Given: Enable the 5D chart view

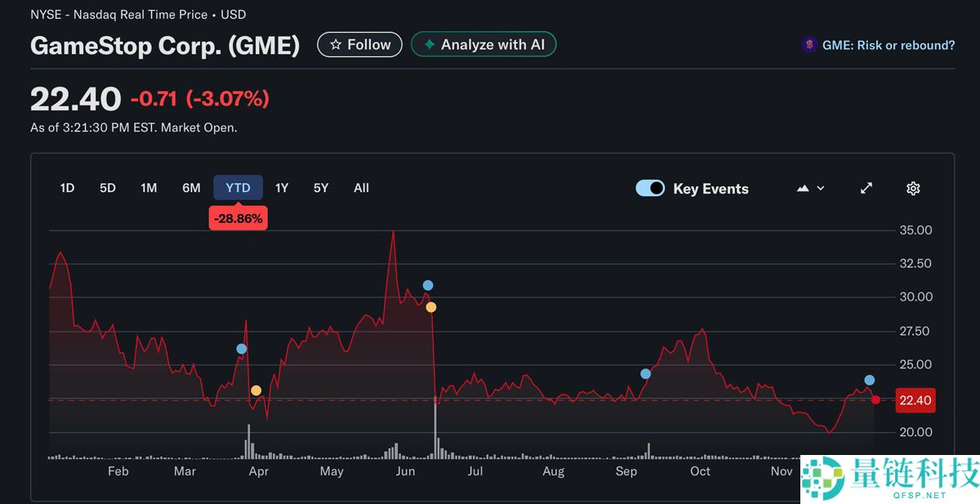Looking at the screenshot, I should [x=107, y=187].
